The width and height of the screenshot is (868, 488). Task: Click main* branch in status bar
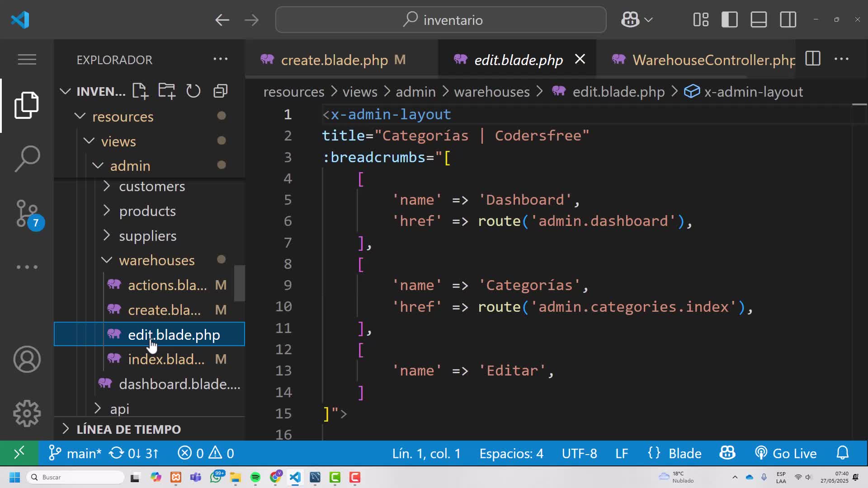[x=75, y=453]
